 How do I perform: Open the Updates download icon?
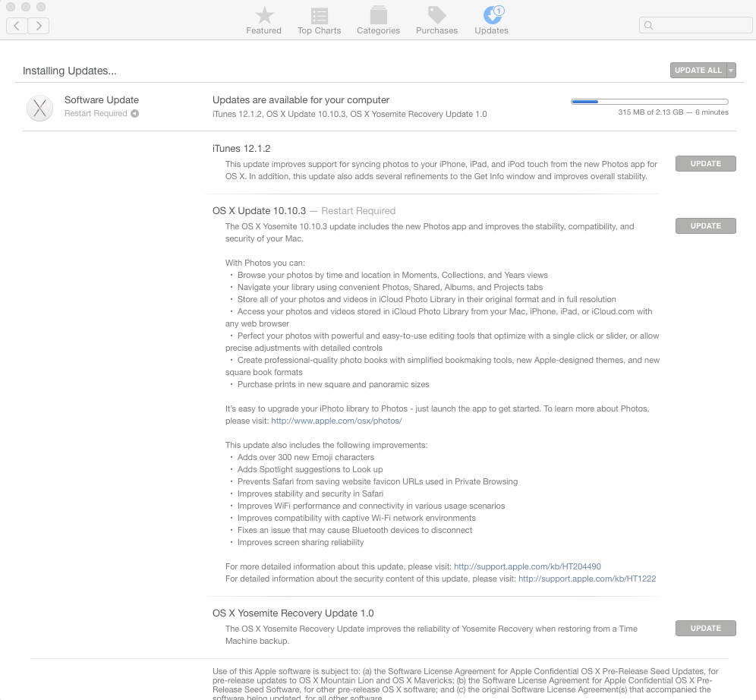[493, 14]
